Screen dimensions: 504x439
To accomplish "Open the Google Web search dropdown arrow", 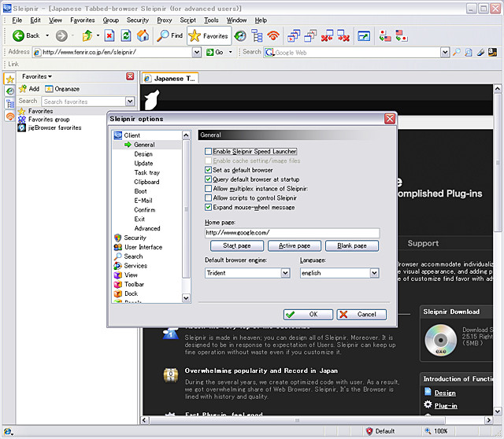I will 444,52.
